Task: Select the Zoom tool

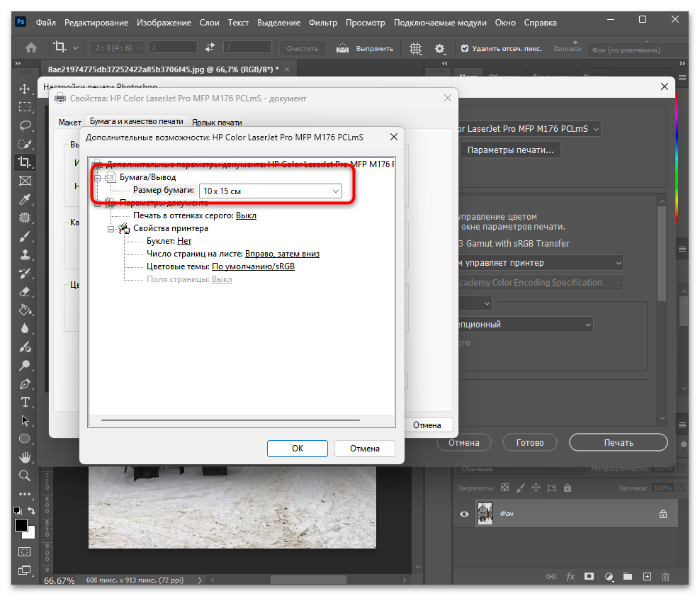Action: coord(25,476)
